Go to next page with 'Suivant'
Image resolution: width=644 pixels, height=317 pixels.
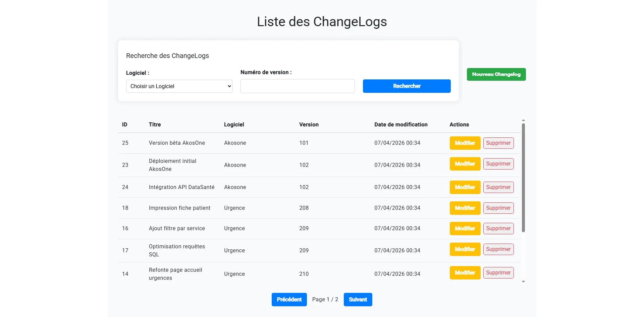(358, 299)
